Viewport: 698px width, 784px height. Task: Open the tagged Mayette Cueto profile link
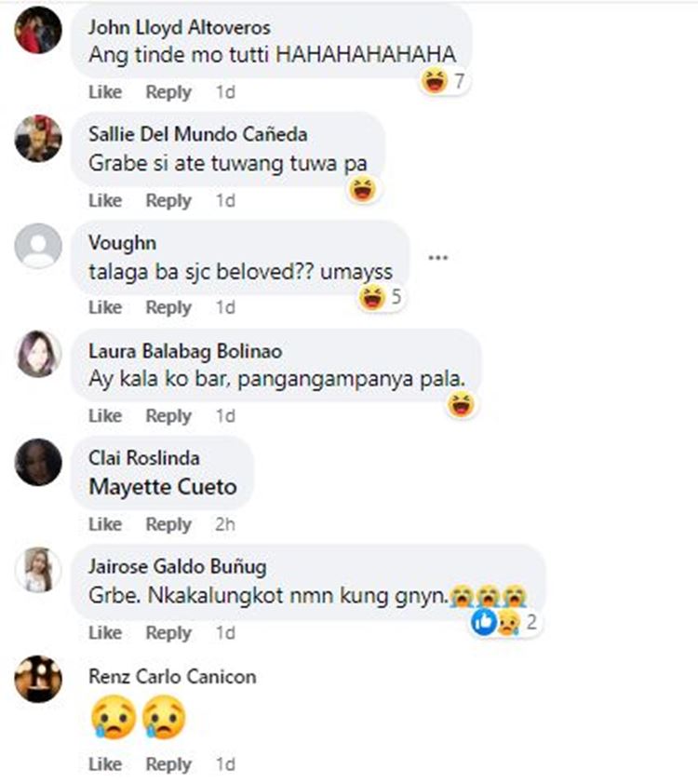(163, 487)
